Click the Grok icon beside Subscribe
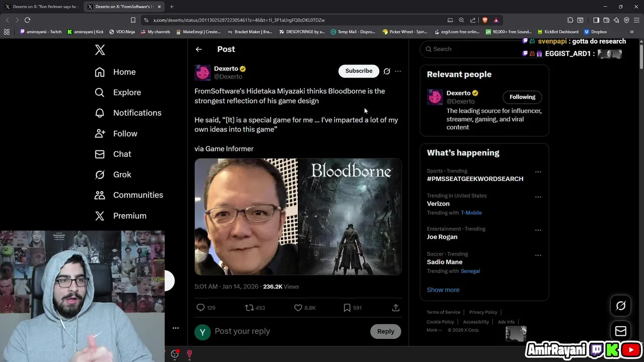Viewport: 644px width, 362px height. (x=387, y=71)
